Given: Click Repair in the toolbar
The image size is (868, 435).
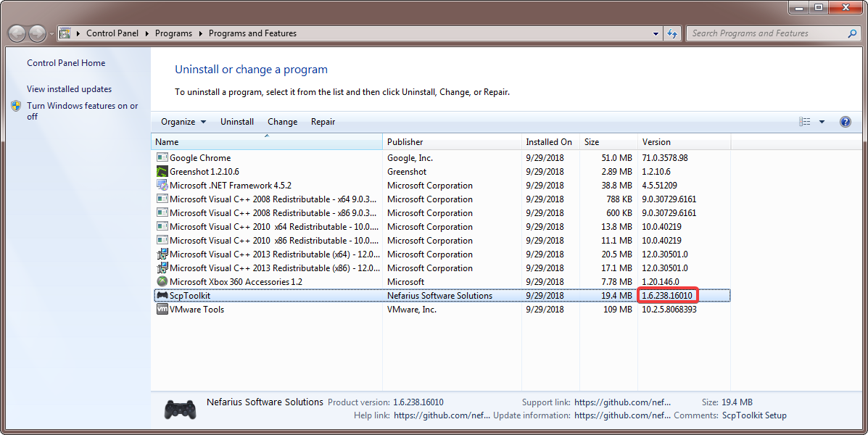Looking at the screenshot, I should (x=323, y=122).
